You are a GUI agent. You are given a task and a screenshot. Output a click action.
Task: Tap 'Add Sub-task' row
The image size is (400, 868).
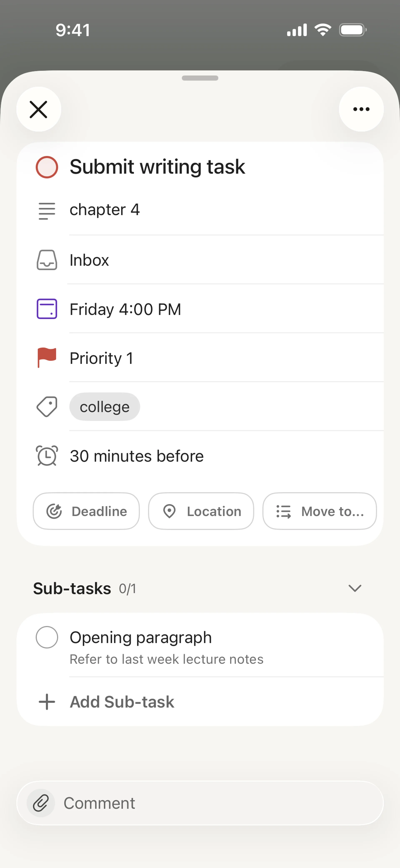tap(122, 702)
